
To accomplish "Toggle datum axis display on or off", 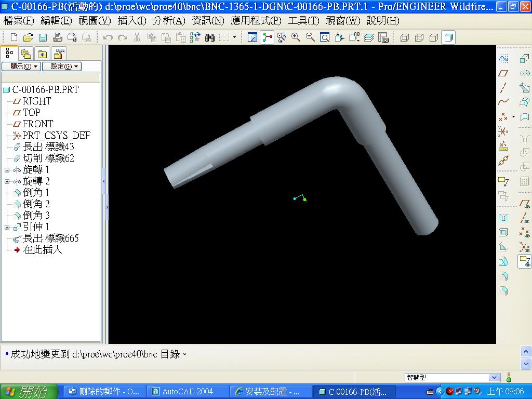I will click(525, 218).
